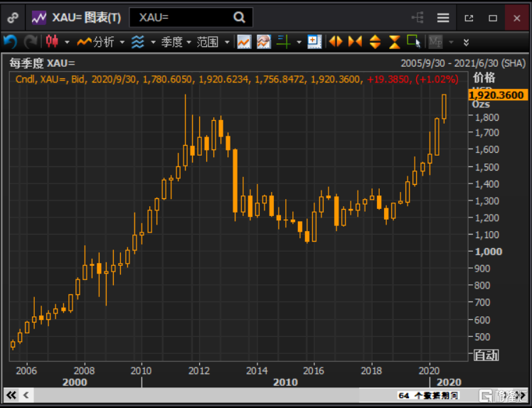
Task: Click the undo arrow in the toolbar
Action: [x=10, y=42]
